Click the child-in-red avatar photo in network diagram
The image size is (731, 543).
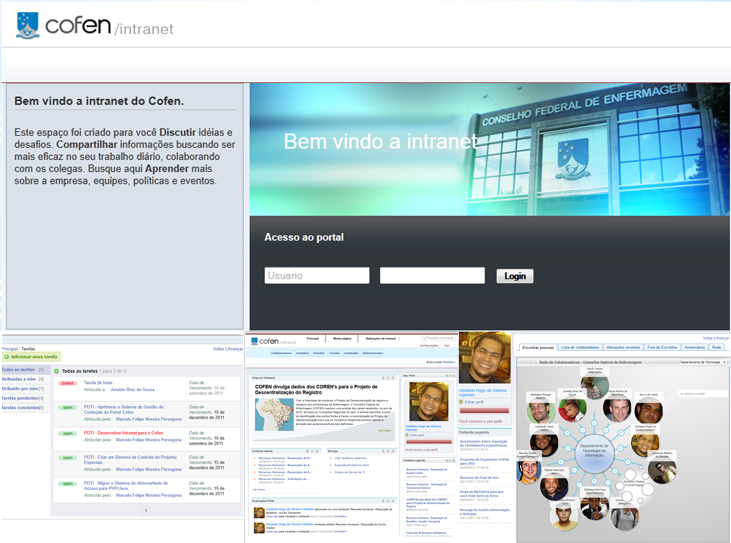tap(572, 410)
